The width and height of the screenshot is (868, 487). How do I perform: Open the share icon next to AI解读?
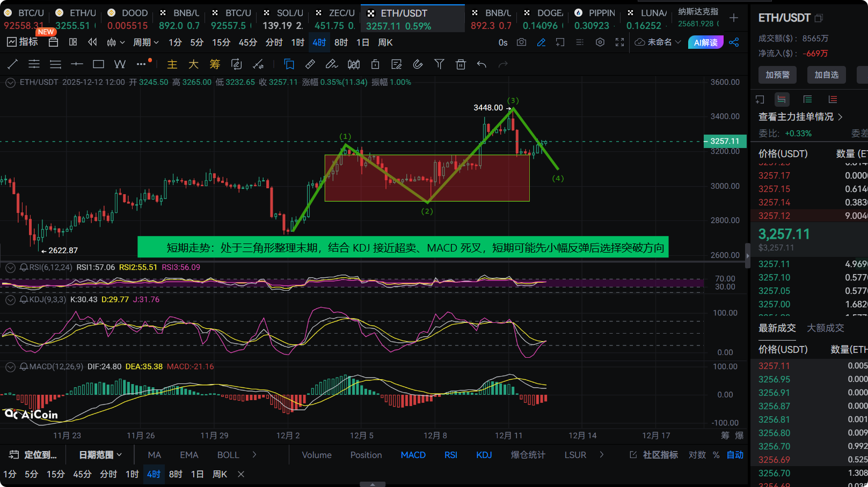pos(734,42)
